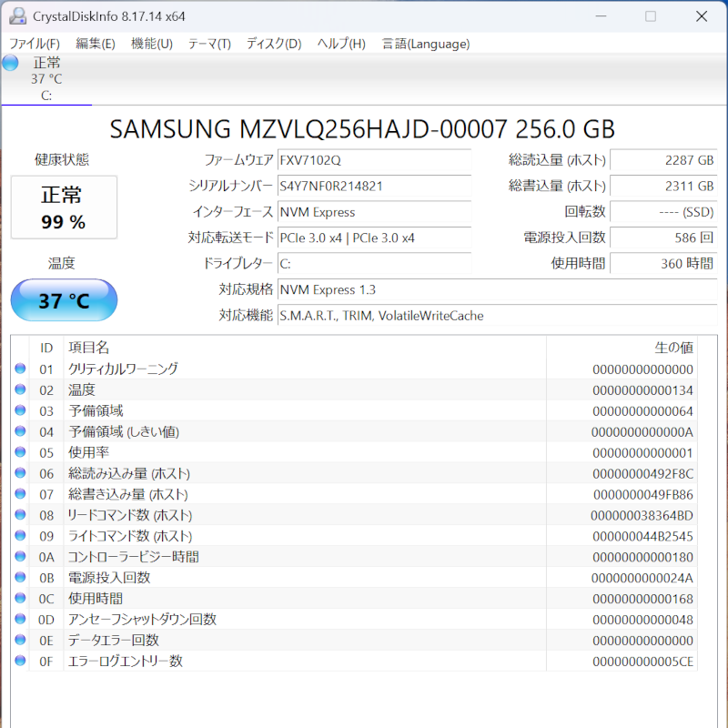The height and width of the screenshot is (728, 728).
Task: Click the drive letter field C:
Action: coord(374,264)
